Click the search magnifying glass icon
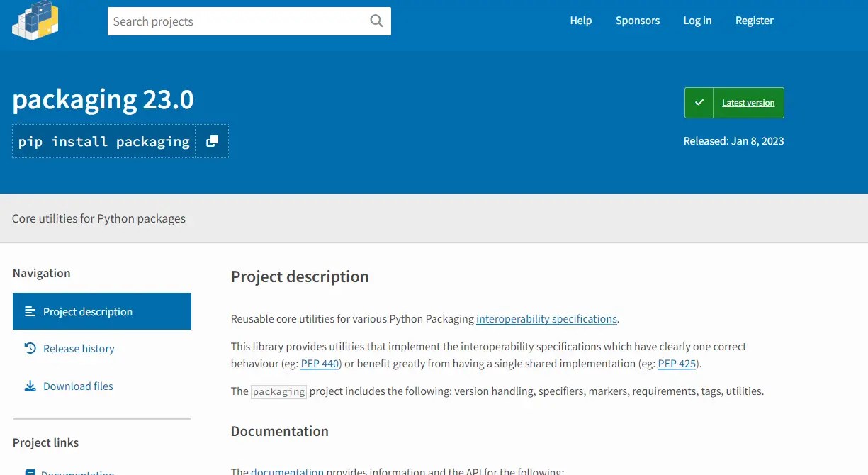Viewport: 868px width, 475px height. click(x=376, y=21)
